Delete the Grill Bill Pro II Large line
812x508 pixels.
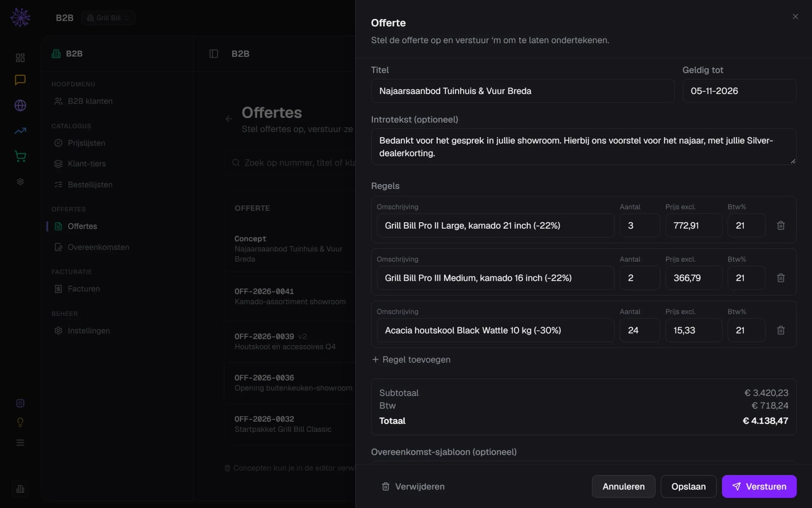coord(781,226)
